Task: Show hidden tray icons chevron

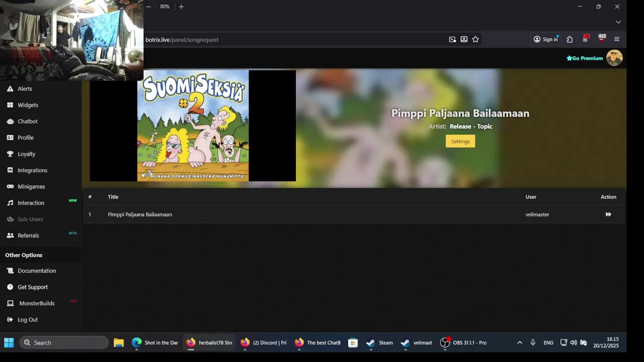Action: tap(520, 343)
